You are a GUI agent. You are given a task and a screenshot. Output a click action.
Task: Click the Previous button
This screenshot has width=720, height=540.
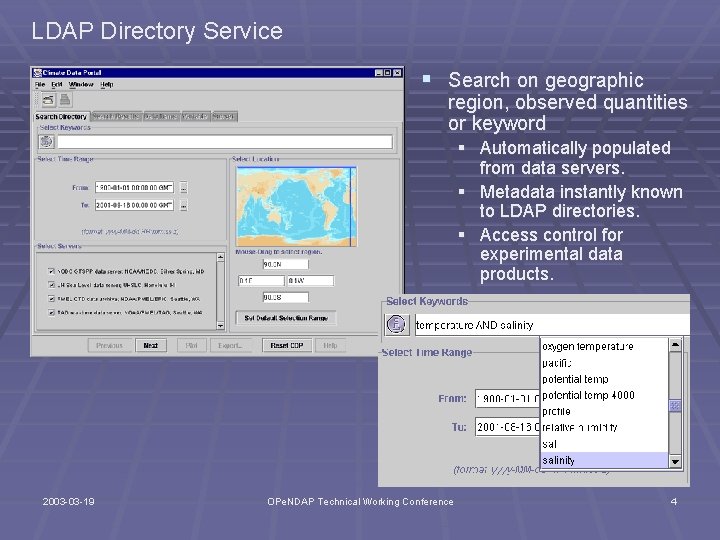[x=109, y=345]
